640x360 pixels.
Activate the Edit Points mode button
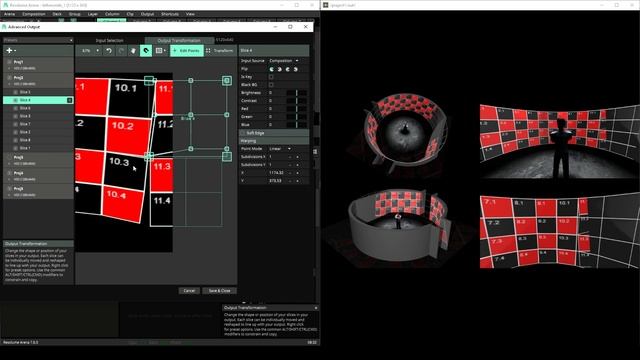(187, 51)
